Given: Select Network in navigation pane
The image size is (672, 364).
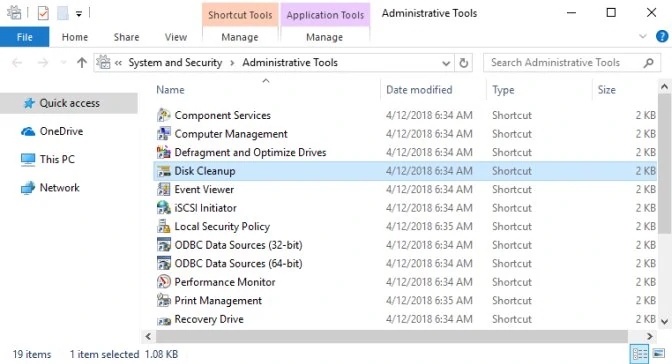Looking at the screenshot, I should 60,188.
